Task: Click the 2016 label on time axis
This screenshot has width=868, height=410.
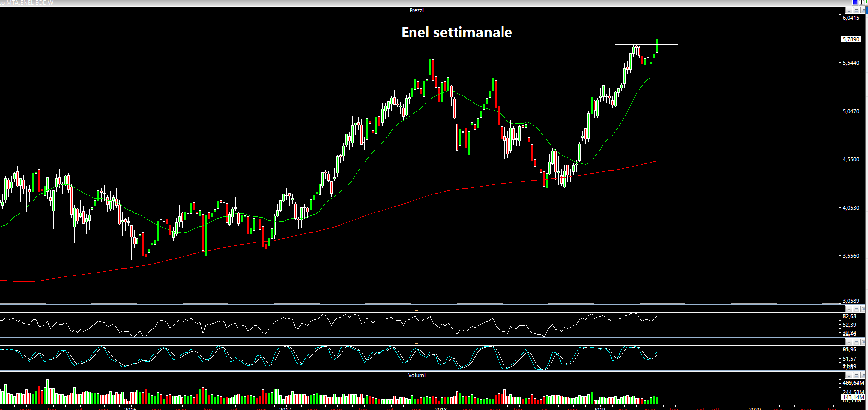Action: [130, 408]
